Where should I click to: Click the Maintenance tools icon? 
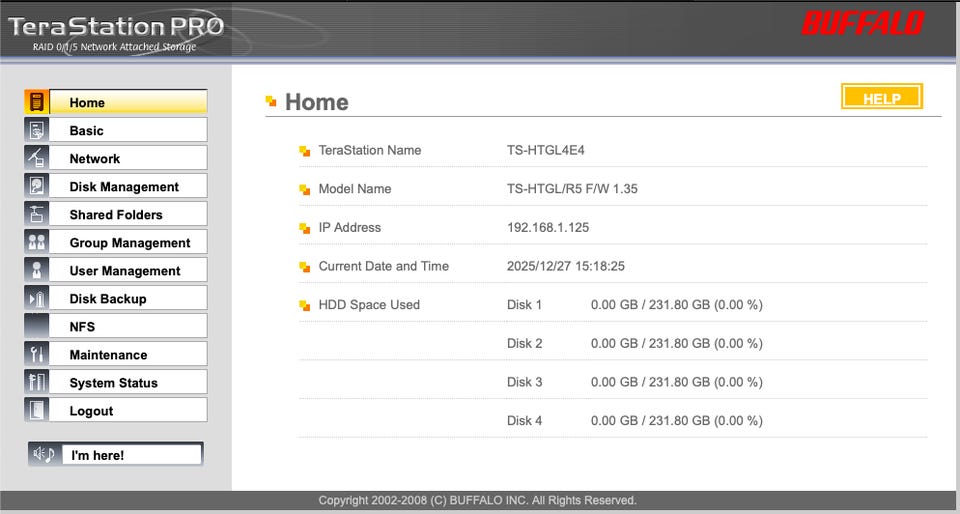point(36,354)
